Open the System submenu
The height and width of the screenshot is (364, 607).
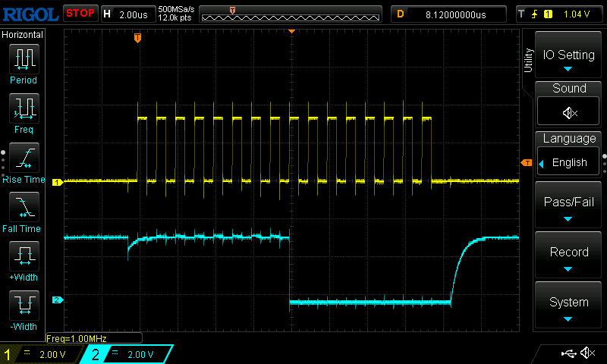click(568, 305)
